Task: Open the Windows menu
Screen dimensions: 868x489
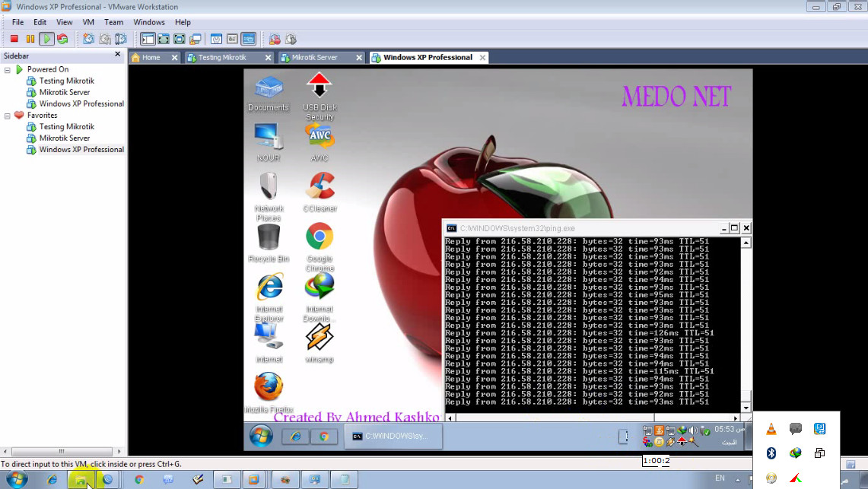Action: [149, 22]
